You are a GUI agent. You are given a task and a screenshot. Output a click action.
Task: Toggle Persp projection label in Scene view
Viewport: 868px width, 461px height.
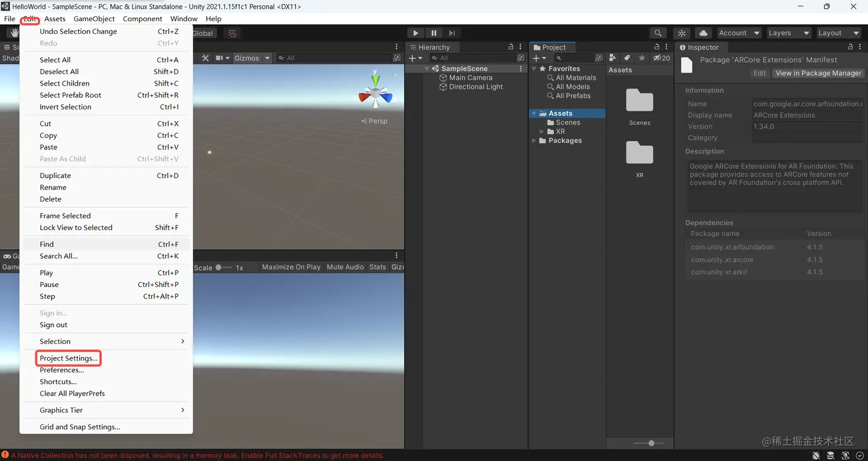pos(374,121)
